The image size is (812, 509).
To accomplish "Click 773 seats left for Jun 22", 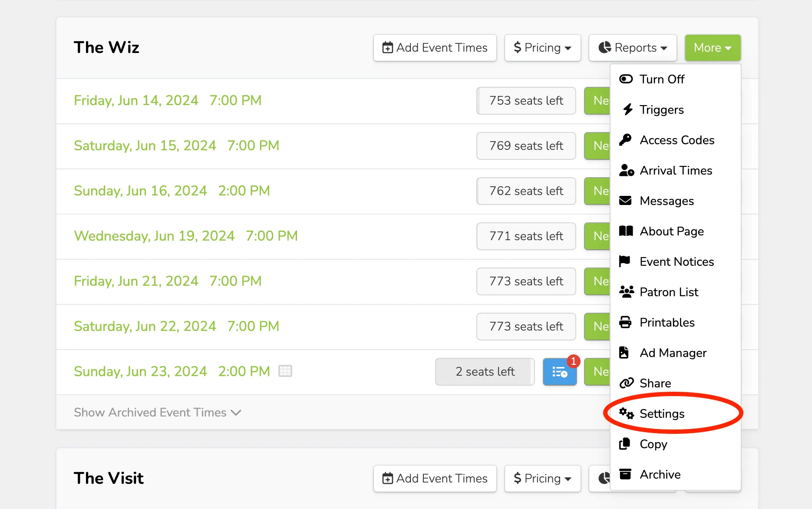I will pyautogui.click(x=526, y=327).
